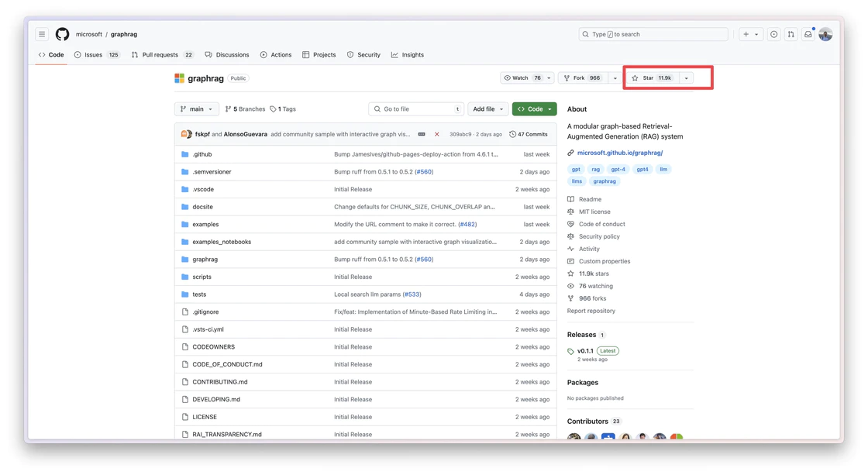The height and width of the screenshot is (475, 868).
Task: Open the Add file dropdown
Action: [x=487, y=109]
